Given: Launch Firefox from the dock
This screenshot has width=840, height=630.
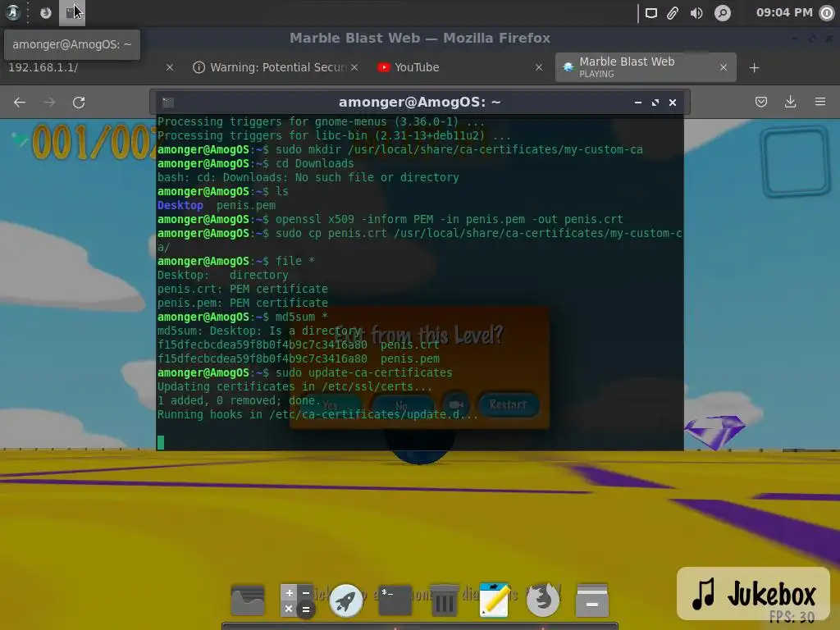Looking at the screenshot, I should 543,600.
